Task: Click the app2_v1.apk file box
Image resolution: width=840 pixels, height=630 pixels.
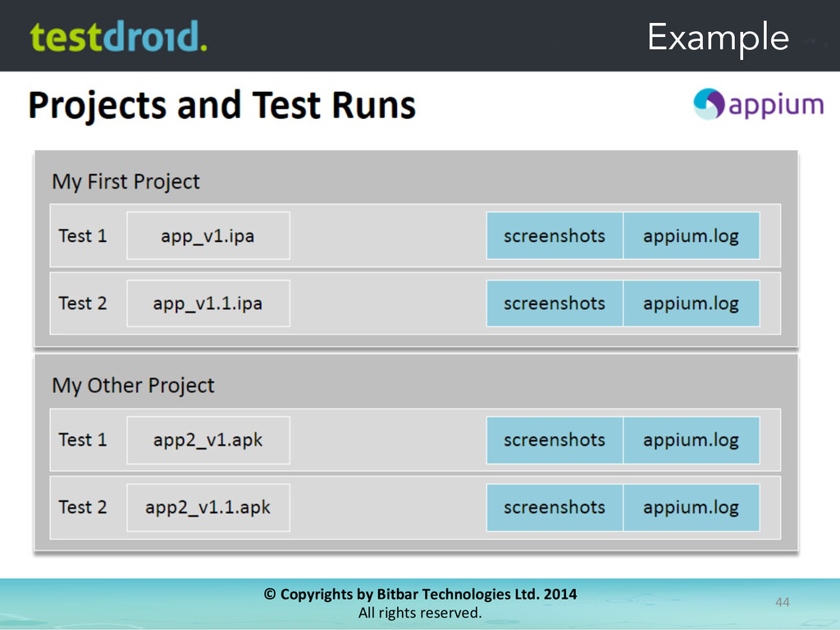Action: [x=208, y=440]
